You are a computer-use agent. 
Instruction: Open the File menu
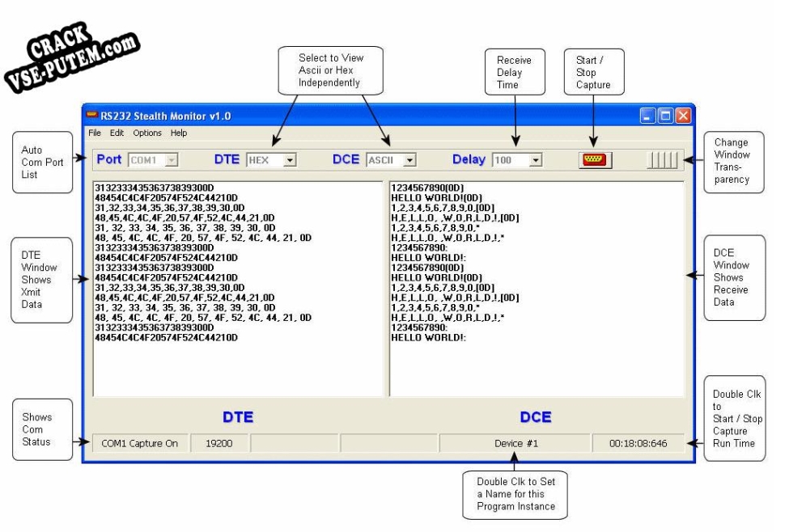pos(95,133)
